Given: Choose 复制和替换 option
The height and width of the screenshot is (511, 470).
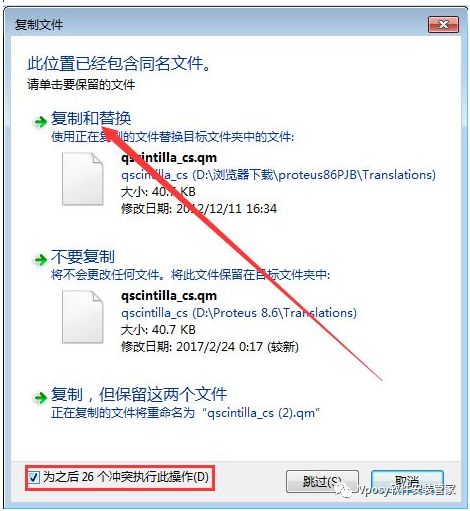Looking at the screenshot, I should pos(91,118).
